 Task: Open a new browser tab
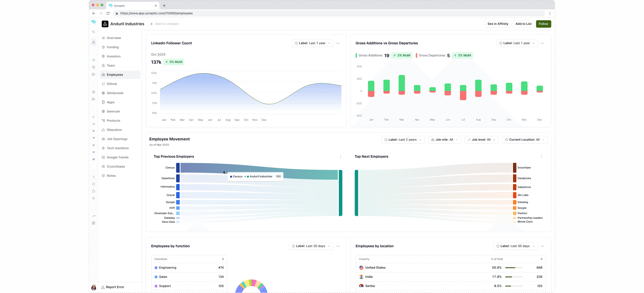coord(164,5)
